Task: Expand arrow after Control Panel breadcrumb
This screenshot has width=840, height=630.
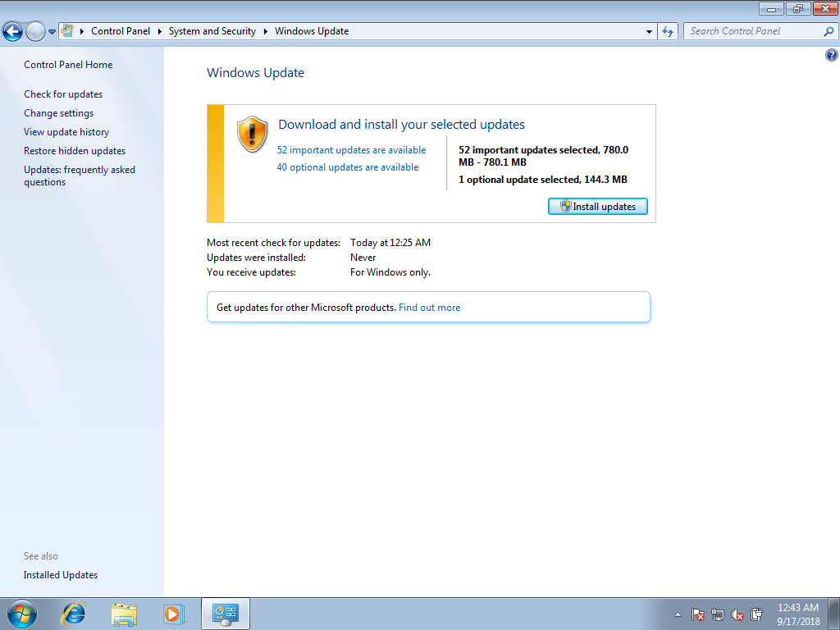Action: point(160,31)
